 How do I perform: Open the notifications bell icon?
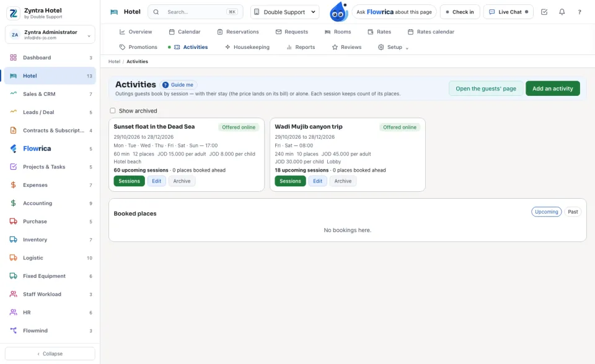coord(562,12)
